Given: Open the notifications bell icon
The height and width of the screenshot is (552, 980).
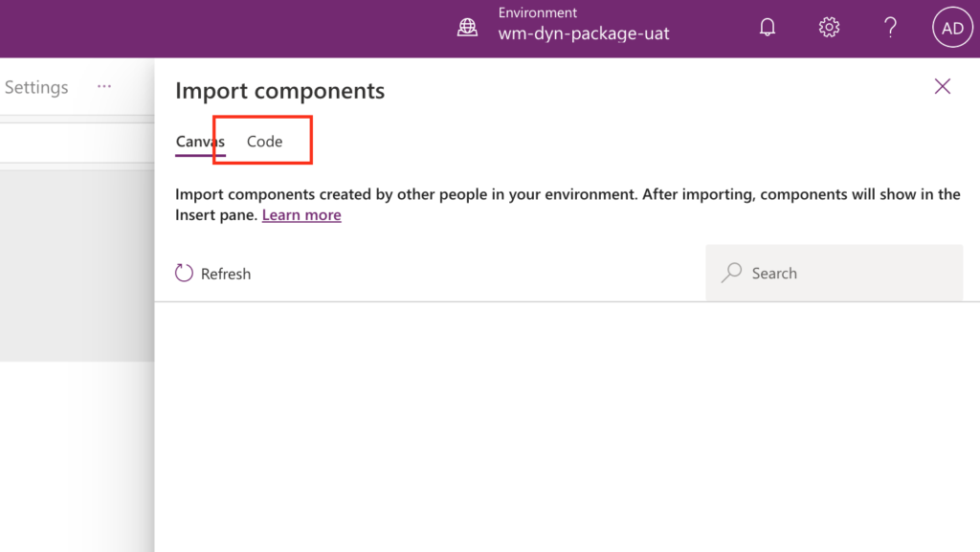Looking at the screenshot, I should pyautogui.click(x=767, y=27).
